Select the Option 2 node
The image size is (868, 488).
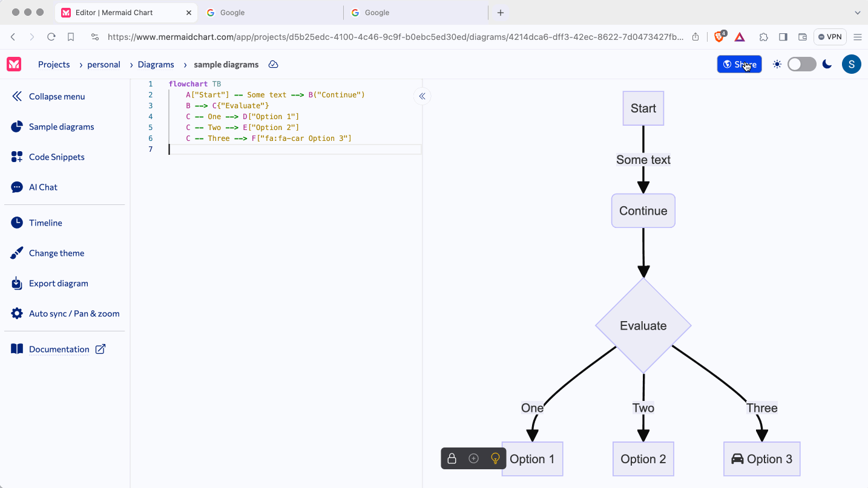[x=643, y=459]
